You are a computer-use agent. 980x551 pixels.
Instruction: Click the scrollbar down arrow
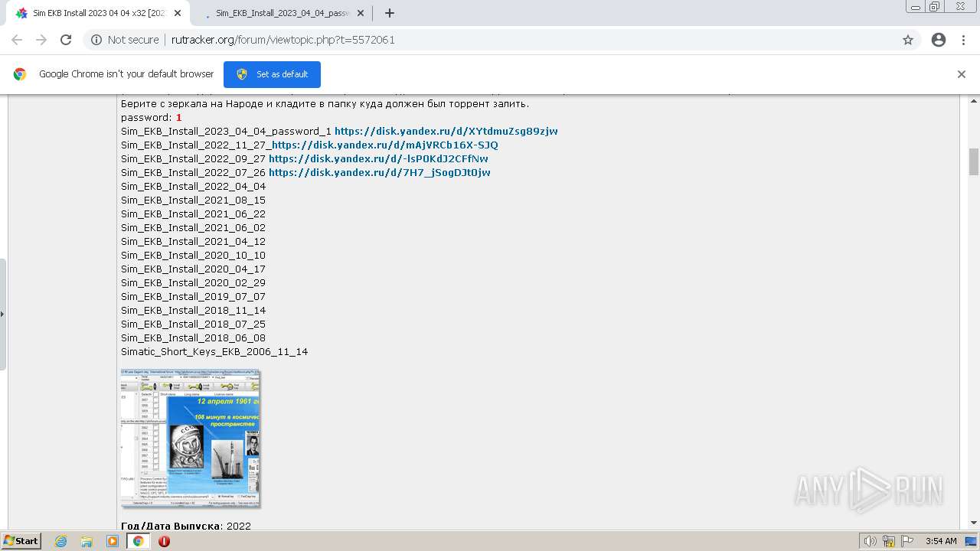coord(974,523)
